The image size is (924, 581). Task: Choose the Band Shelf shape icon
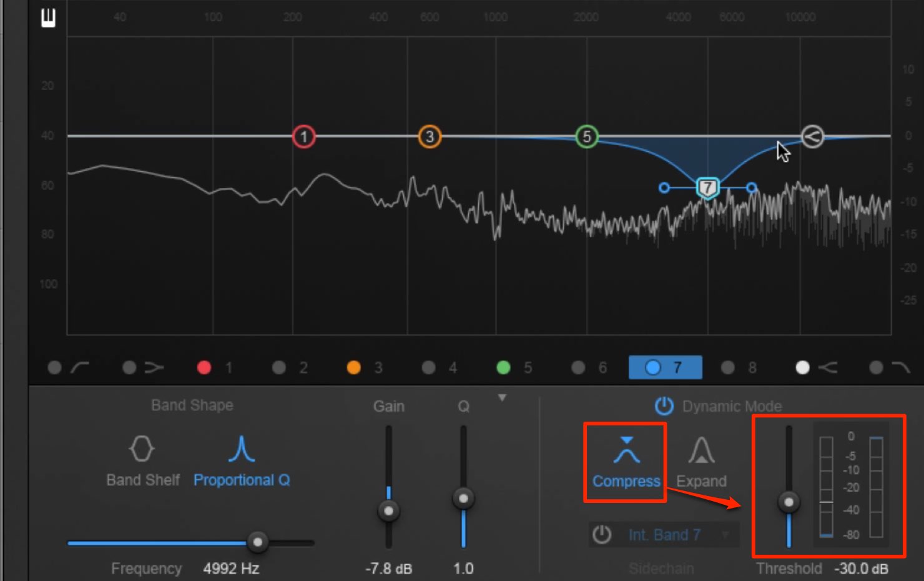click(142, 449)
